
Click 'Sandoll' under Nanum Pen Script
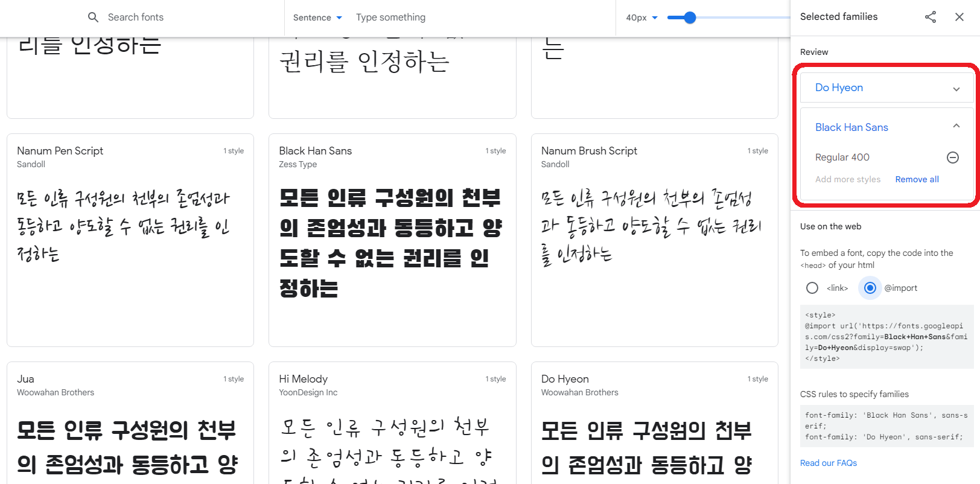tap(31, 164)
